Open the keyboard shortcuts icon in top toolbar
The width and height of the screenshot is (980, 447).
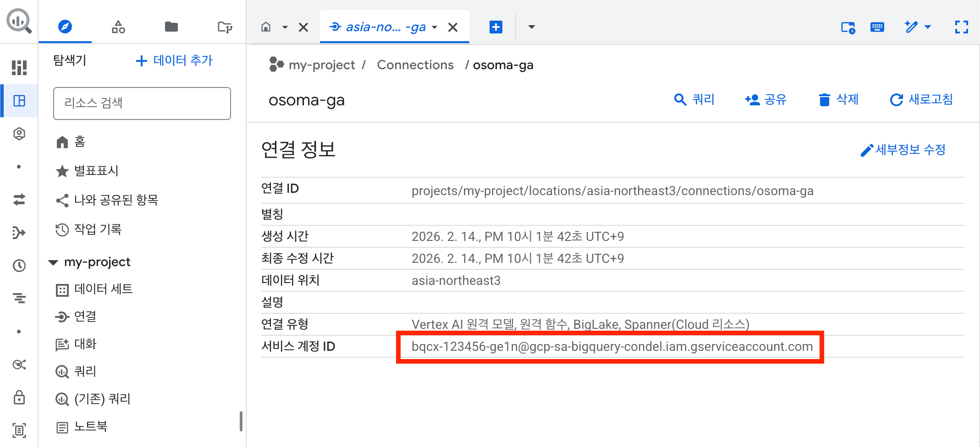pyautogui.click(x=877, y=27)
